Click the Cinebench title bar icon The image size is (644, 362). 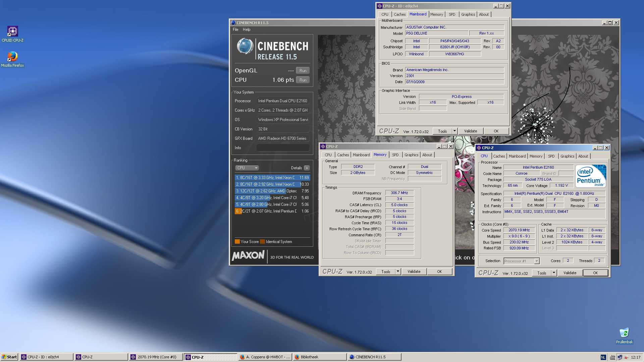coord(233,23)
